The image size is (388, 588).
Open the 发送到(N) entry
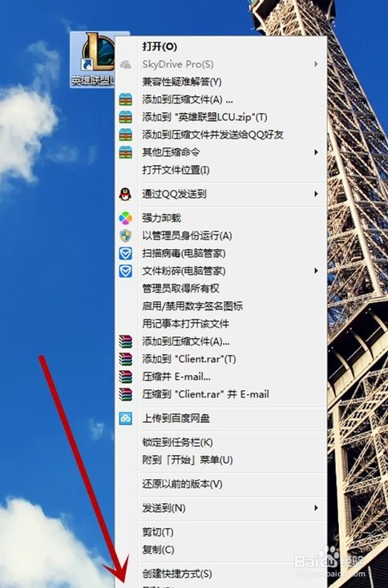pyautogui.click(x=220, y=509)
